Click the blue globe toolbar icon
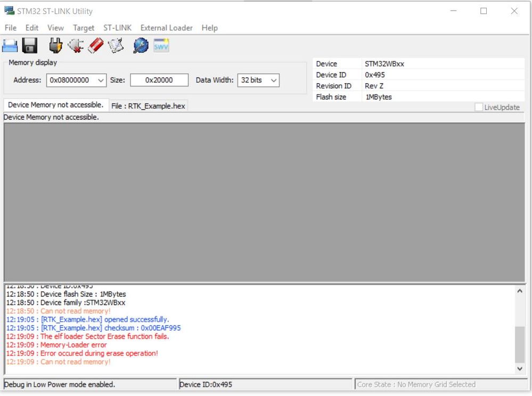This screenshot has height=396, width=532. pyautogui.click(x=141, y=45)
